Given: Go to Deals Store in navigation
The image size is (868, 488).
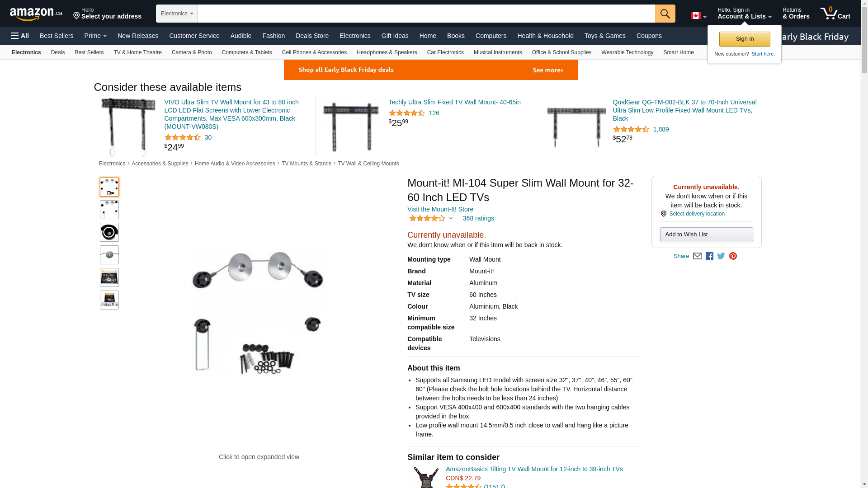Looking at the screenshot, I should pyautogui.click(x=312, y=36).
